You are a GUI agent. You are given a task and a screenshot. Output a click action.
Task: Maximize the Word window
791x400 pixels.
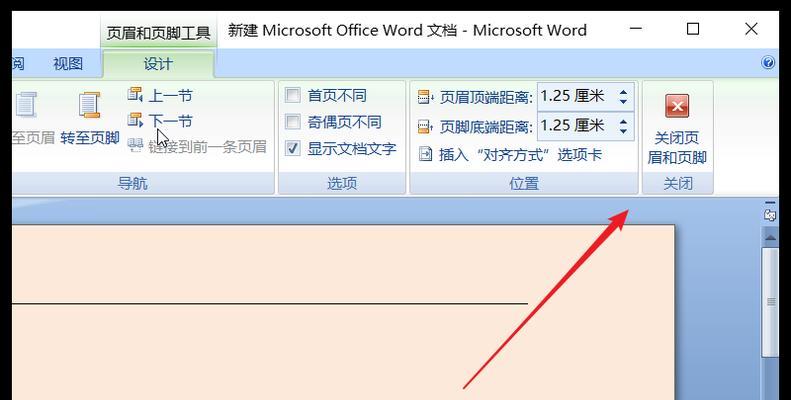point(693,29)
